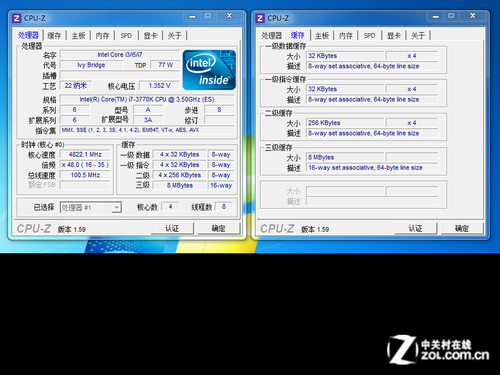Click the L2 size '256 KBytes' in right window
The image size is (500, 375).
[345, 123]
